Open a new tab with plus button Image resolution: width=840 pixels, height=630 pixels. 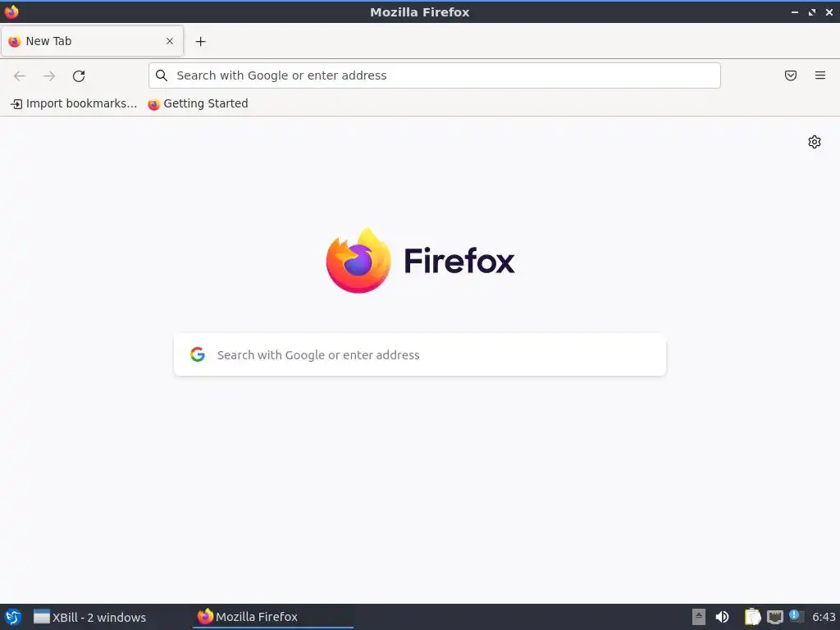click(200, 41)
